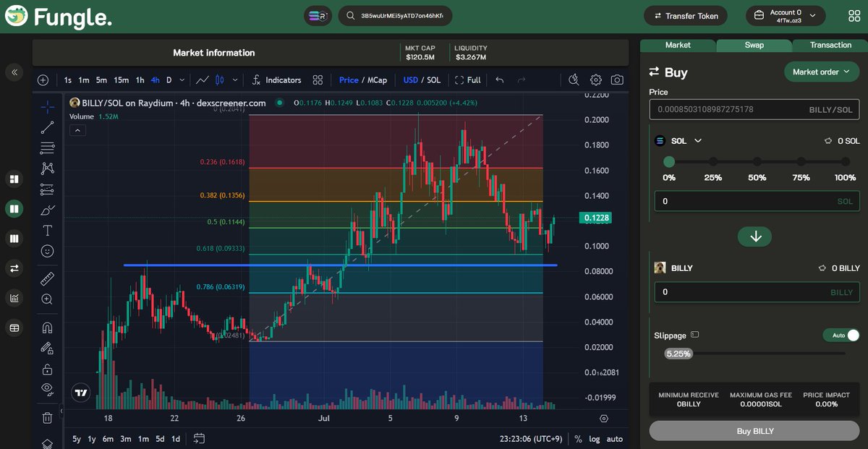The image size is (868, 449).
Task: Enter Full screen chart mode
Action: 467,80
